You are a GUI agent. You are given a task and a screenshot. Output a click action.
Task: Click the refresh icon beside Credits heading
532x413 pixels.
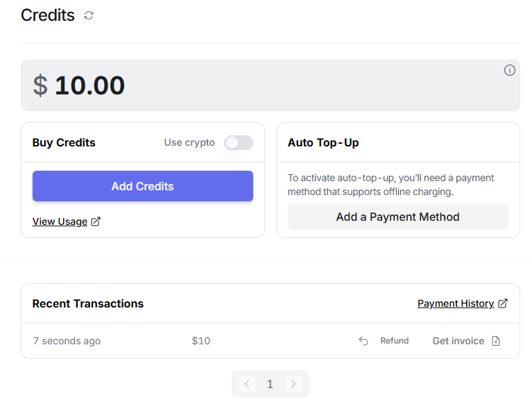89,15
